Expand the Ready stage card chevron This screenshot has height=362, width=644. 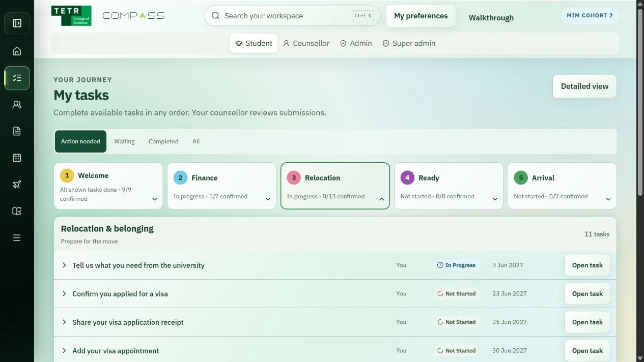(495, 199)
